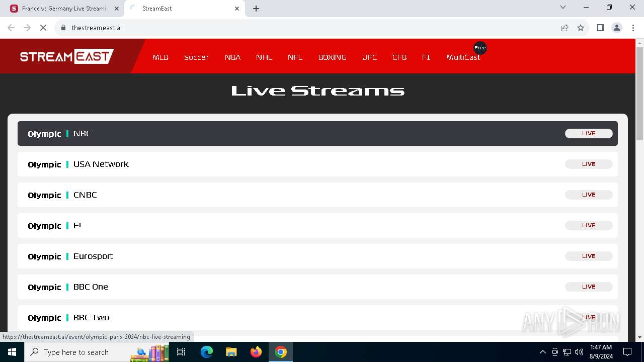Open the Olympic E! stream
The width and height of the screenshot is (644, 362).
tap(317, 225)
